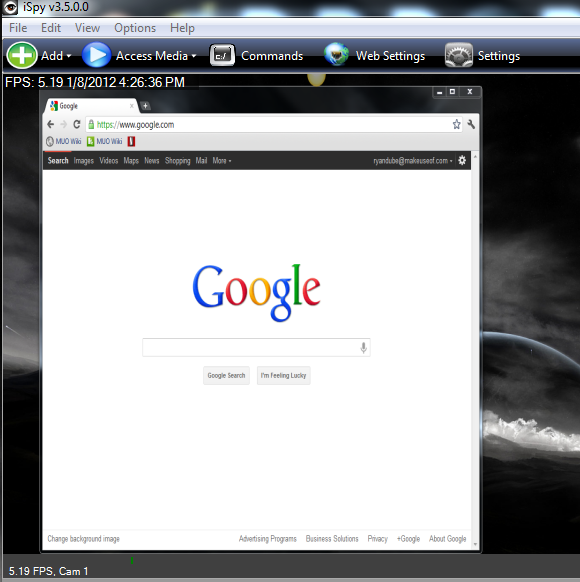Open Videos in the Google bar

click(x=108, y=161)
